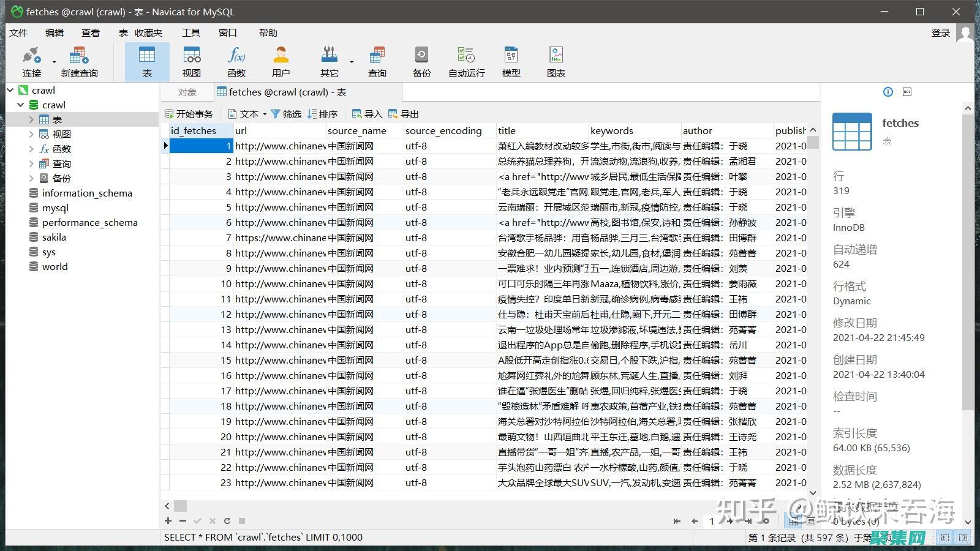Show table info panel icon
Screen dimensions: 980x551
point(888,92)
